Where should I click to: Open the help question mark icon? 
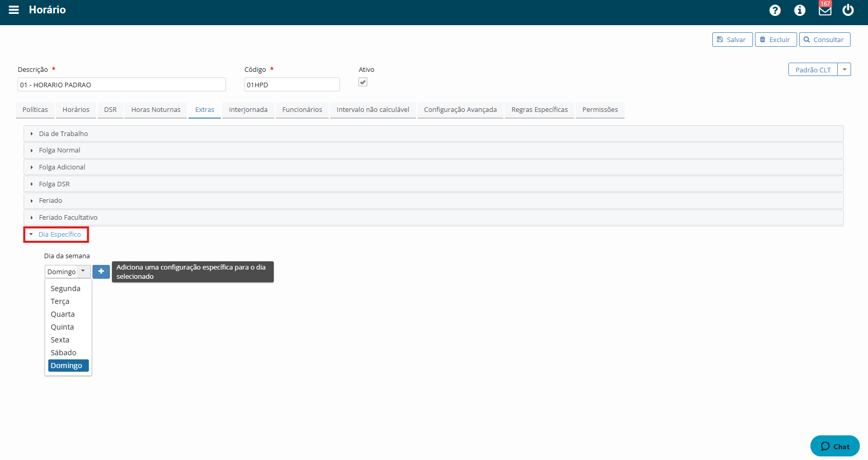pyautogui.click(x=775, y=10)
